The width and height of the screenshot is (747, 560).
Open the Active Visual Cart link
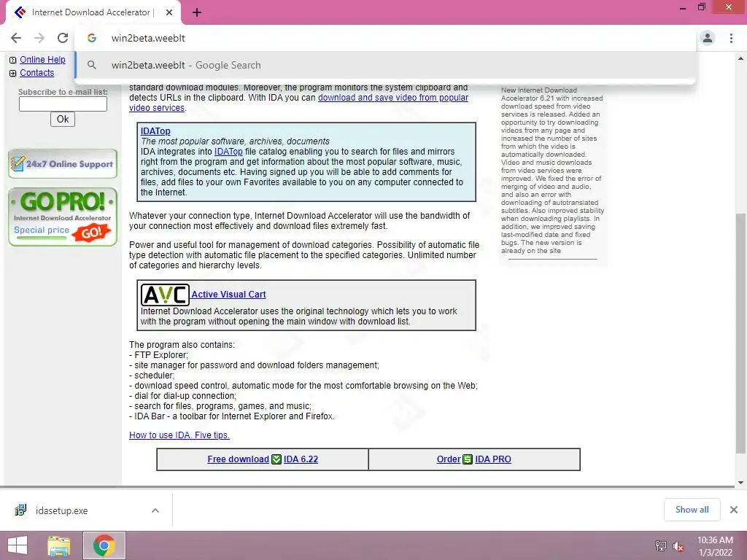pos(228,295)
